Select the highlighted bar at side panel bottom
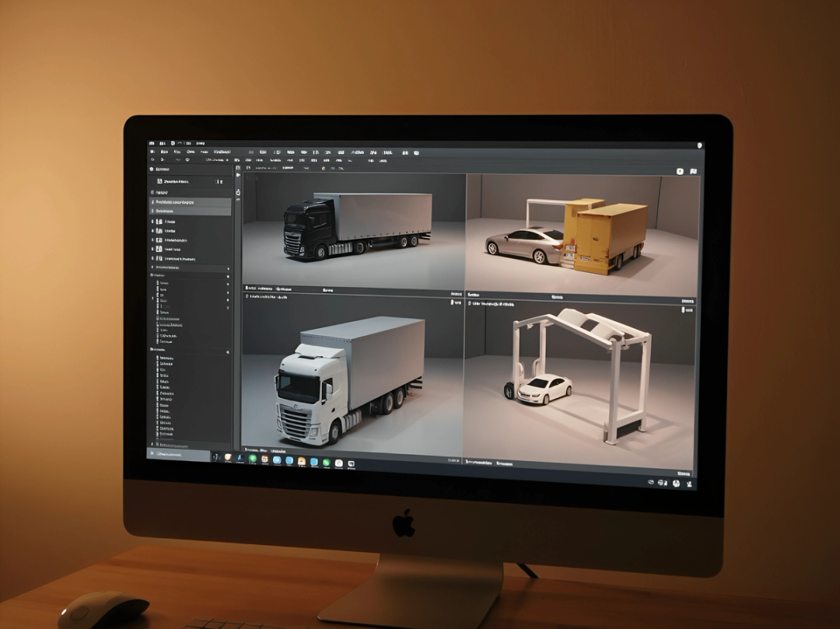 (178, 454)
